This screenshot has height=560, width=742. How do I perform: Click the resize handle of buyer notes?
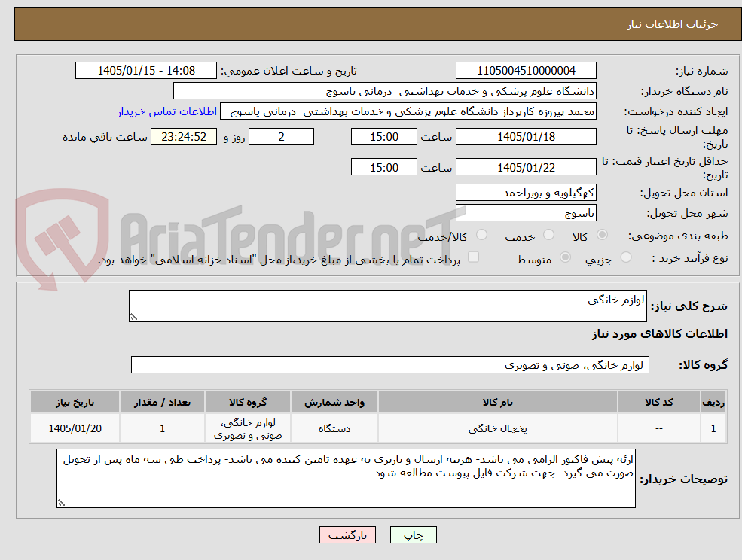point(61,504)
